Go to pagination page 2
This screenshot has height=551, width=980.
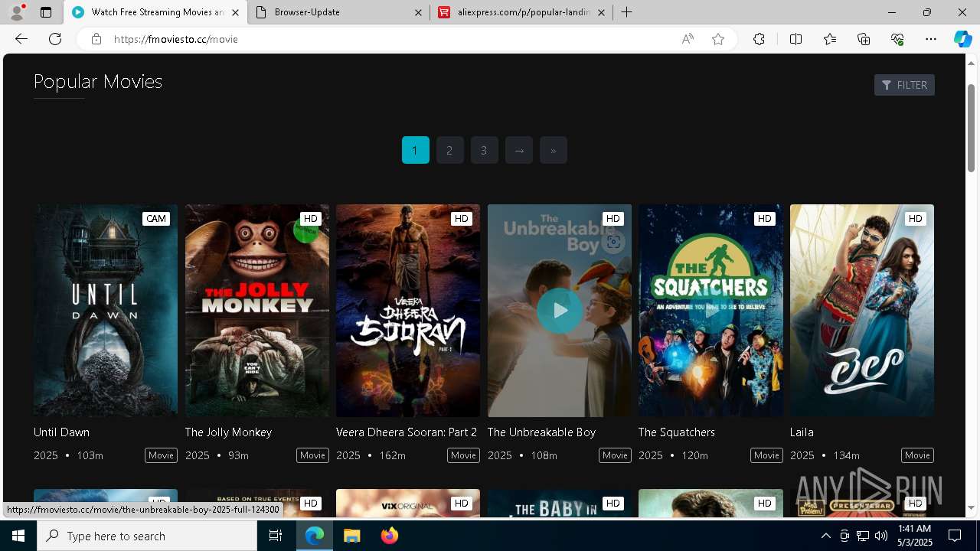[x=449, y=150]
